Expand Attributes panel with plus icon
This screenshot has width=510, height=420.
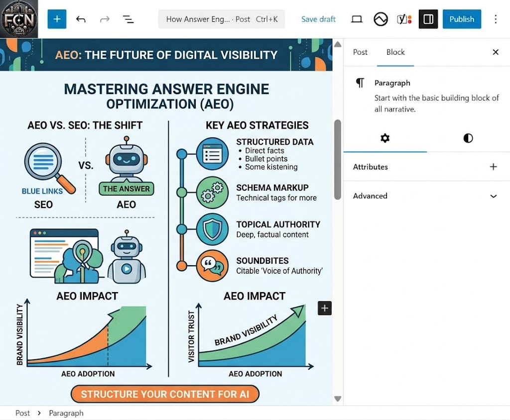pos(493,167)
